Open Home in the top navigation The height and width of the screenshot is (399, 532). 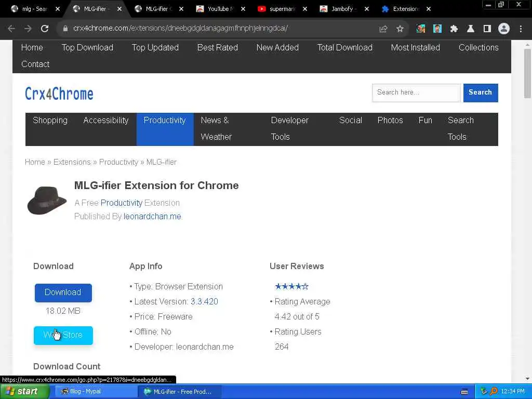[32, 48]
